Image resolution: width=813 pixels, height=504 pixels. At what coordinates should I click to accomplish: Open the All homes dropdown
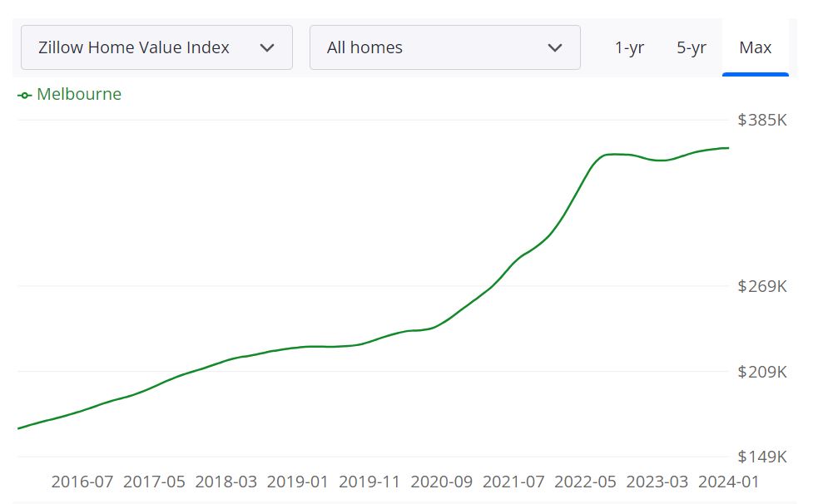tap(445, 47)
